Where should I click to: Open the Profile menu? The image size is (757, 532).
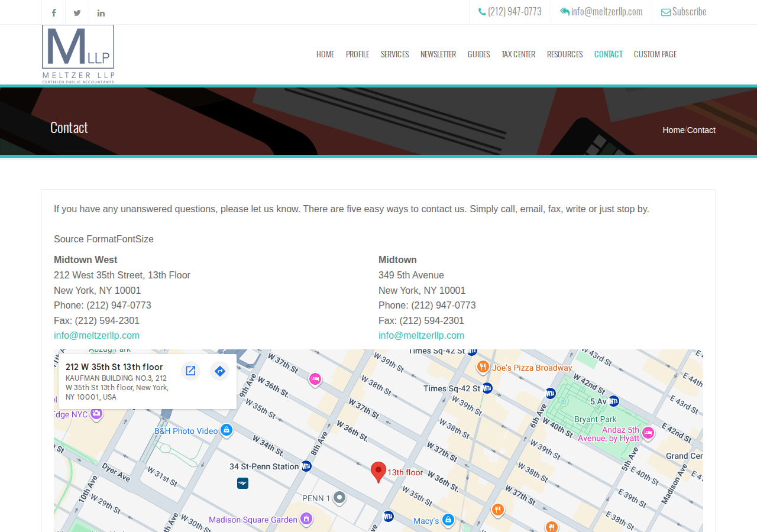[357, 54]
